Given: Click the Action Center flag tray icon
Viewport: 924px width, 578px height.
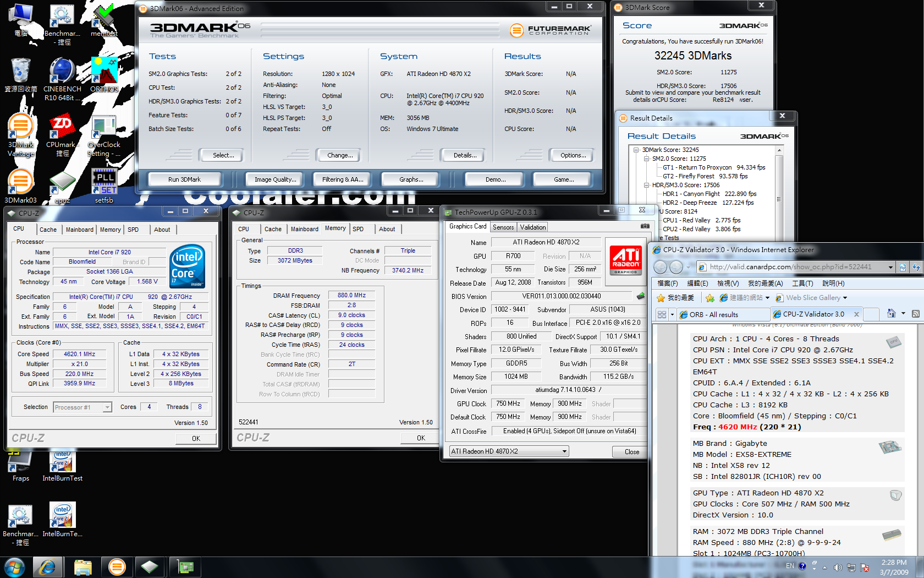Looking at the screenshot, I should [864, 568].
